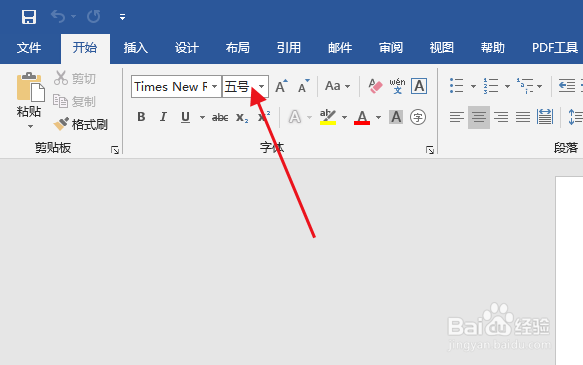Apply numbered list formatting
This screenshot has width=583, height=365.
[x=491, y=86]
